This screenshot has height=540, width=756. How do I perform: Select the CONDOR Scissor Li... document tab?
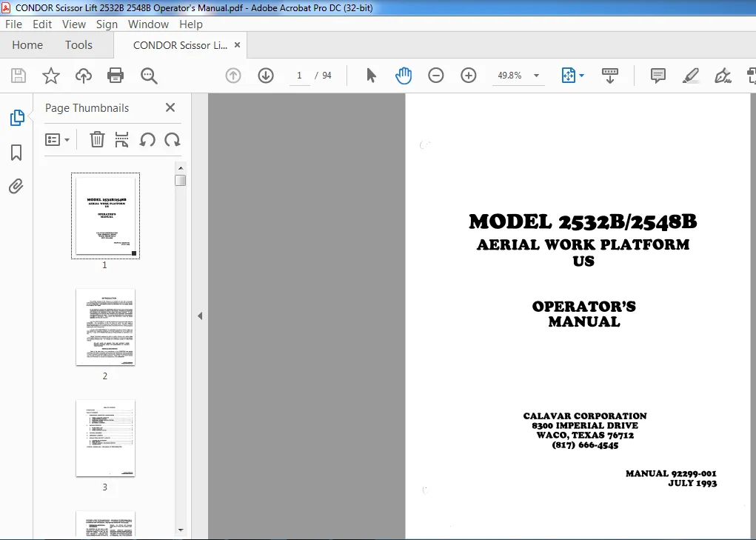click(180, 45)
